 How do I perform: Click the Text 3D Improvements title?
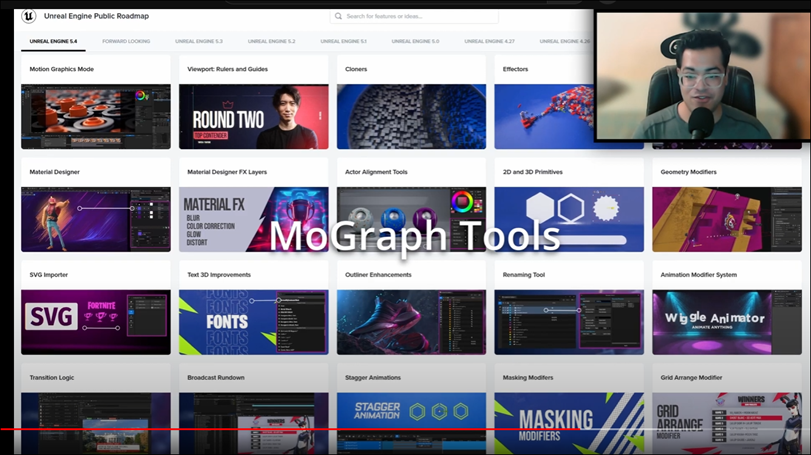click(x=219, y=275)
